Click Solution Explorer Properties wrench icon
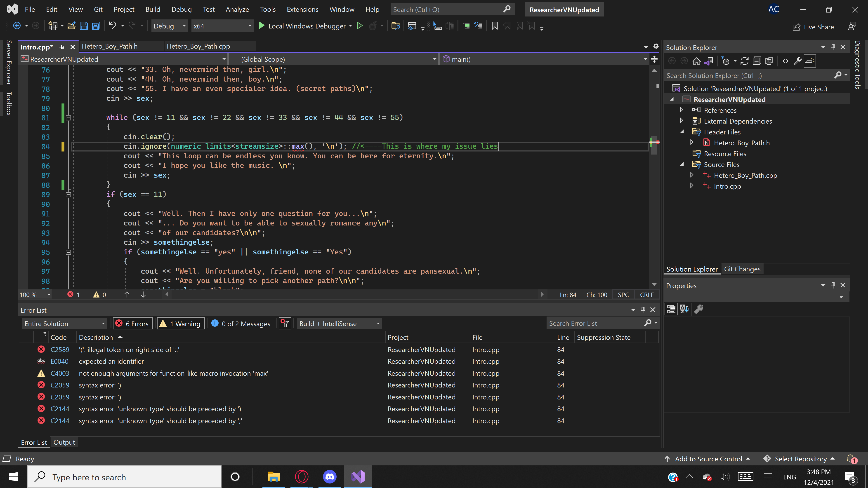This screenshot has height=488, width=868. (x=797, y=61)
